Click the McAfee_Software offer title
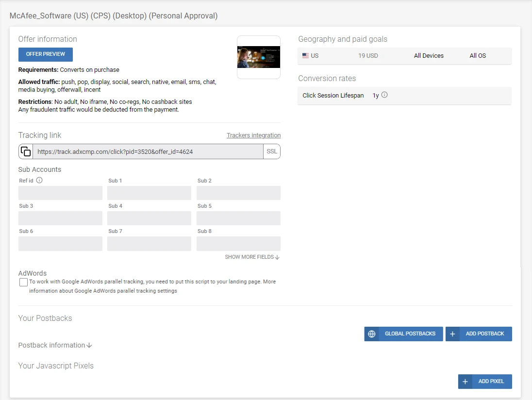This screenshot has width=532, height=400. tap(114, 16)
